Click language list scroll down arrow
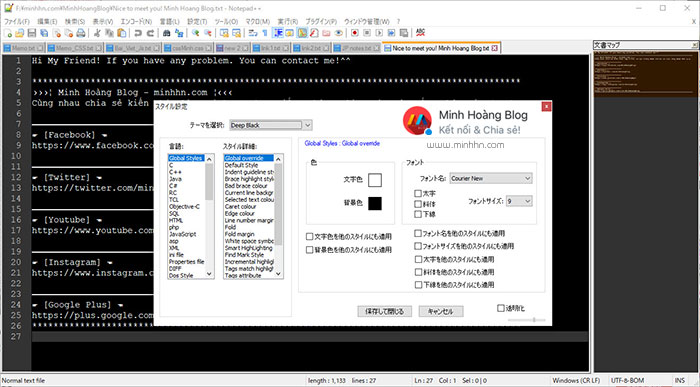Viewport: 700px width, 387px height. (x=209, y=275)
